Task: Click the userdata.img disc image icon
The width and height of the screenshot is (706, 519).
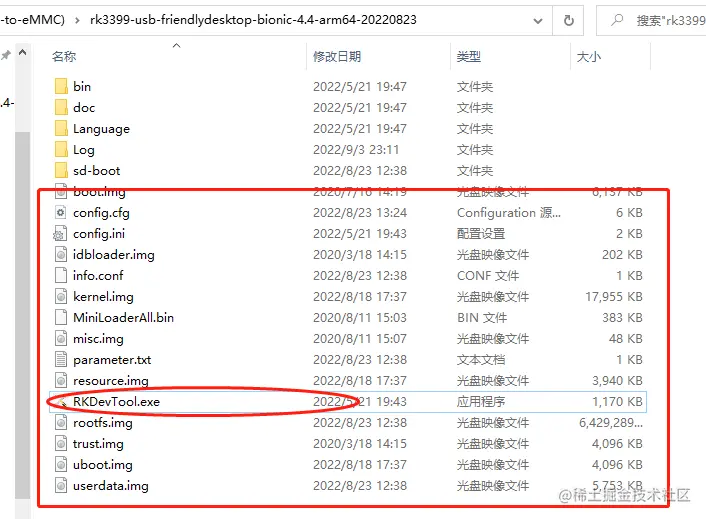Action: tap(61, 486)
